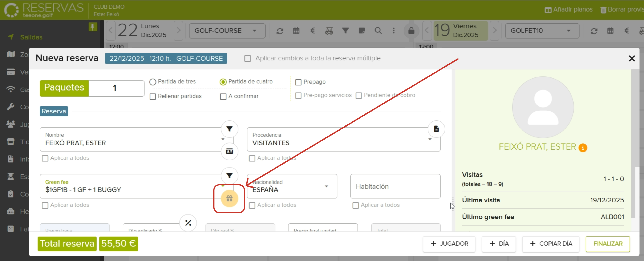Image resolution: width=644 pixels, height=261 pixels.
Task: Click the percent discount icon
Action: point(188,223)
